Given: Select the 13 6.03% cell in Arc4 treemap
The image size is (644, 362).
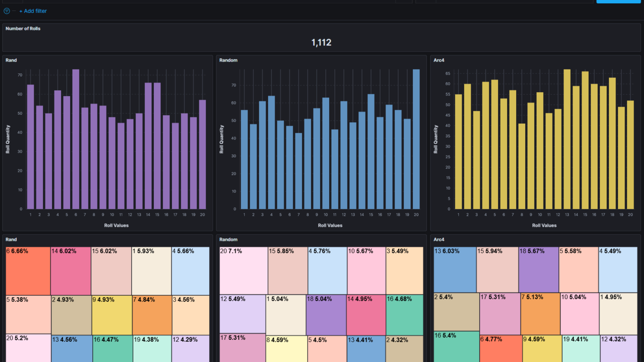Looking at the screenshot, I should (455, 270).
